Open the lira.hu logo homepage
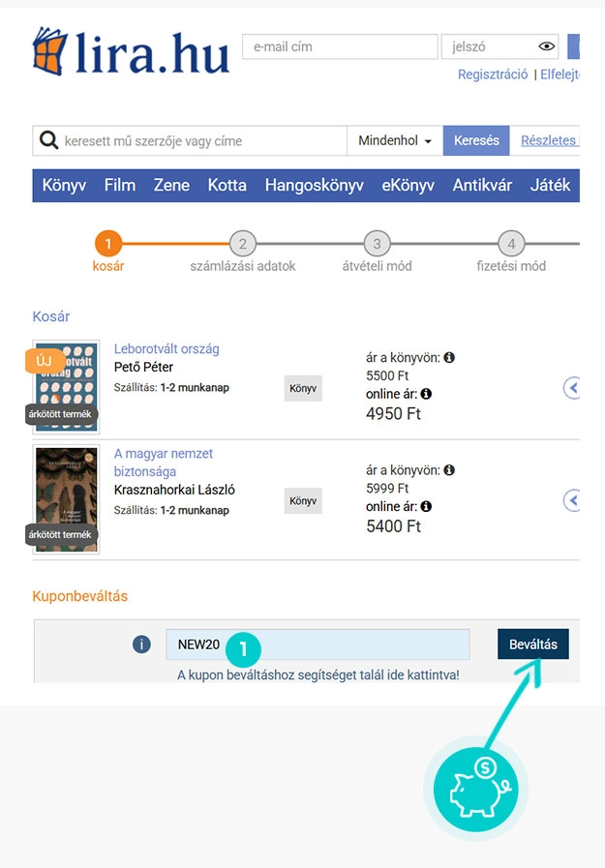Screen dimensions: 605x868 point(131,51)
